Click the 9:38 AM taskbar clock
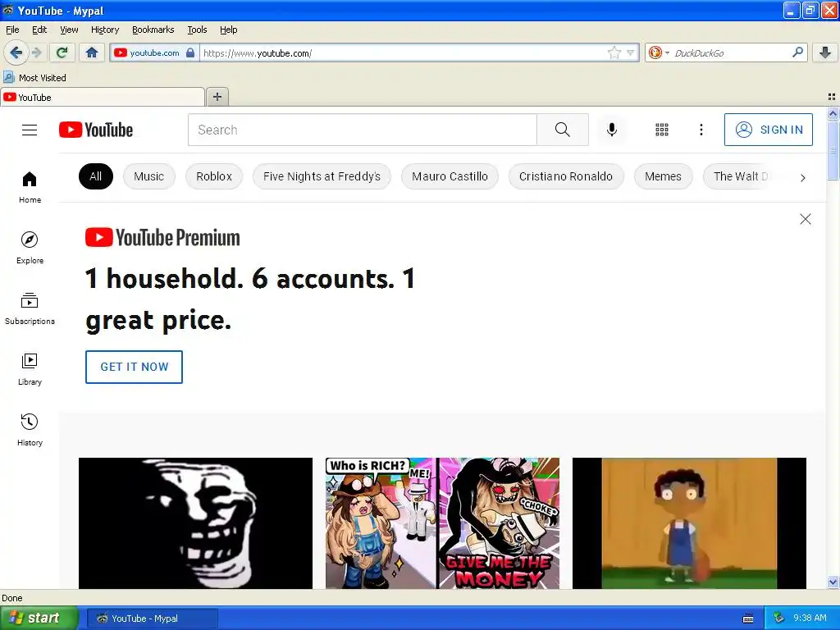Image resolution: width=840 pixels, height=630 pixels. point(810,618)
